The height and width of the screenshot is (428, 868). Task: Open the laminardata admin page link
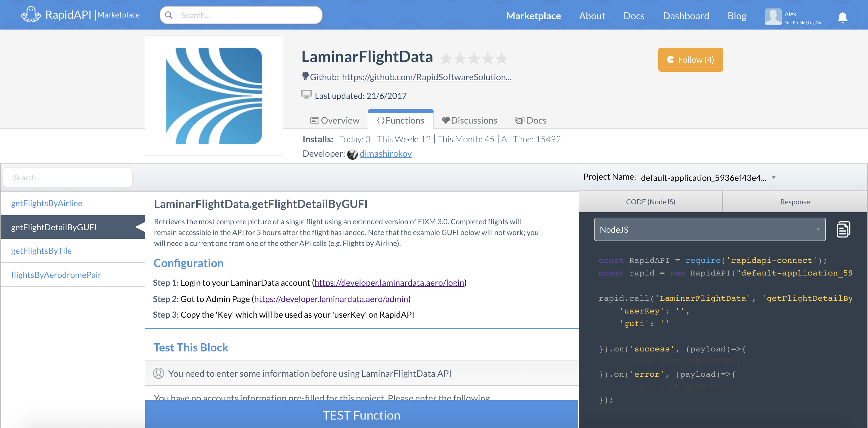pyautogui.click(x=331, y=299)
